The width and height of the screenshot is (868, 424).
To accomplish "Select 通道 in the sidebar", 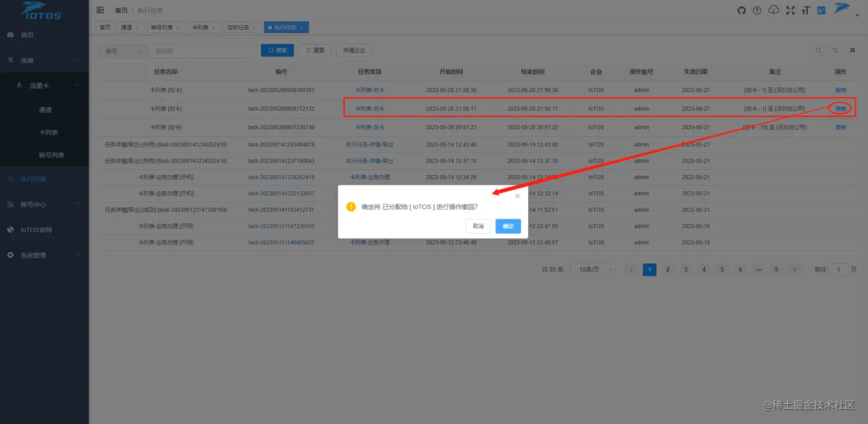I will tap(45, 110).
